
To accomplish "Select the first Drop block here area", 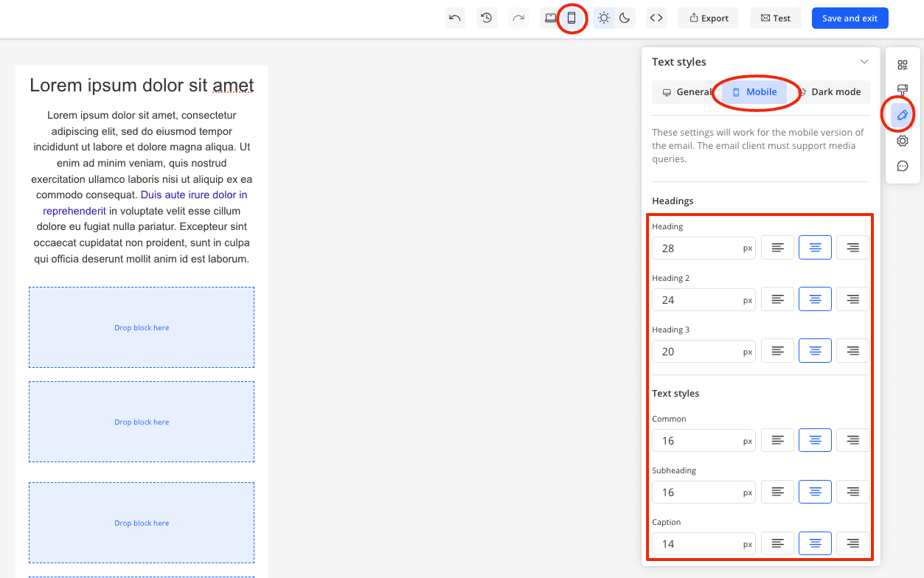I will click(142, 327).
